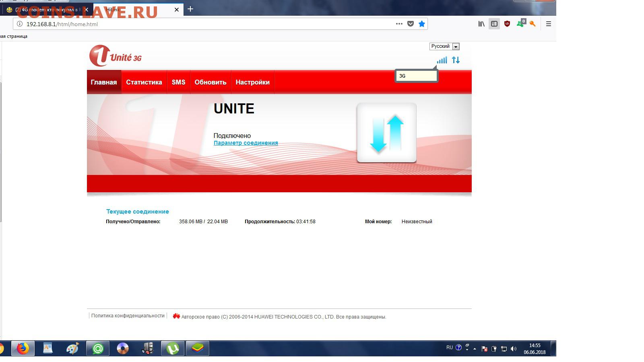Open Firefox Library icon
The width and height of the screenshot is (644, 362).
pyautogui.click(x=481, y=24)
